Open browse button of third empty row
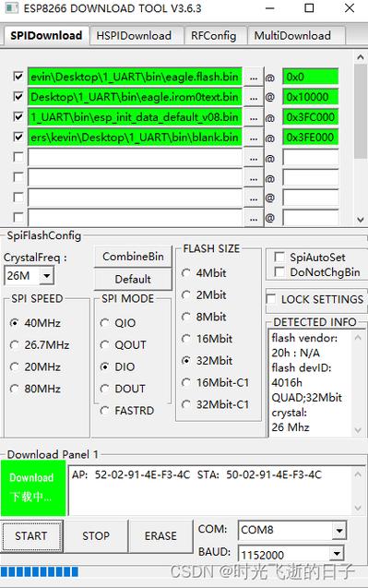368x588 pixels. pos(254,198)
